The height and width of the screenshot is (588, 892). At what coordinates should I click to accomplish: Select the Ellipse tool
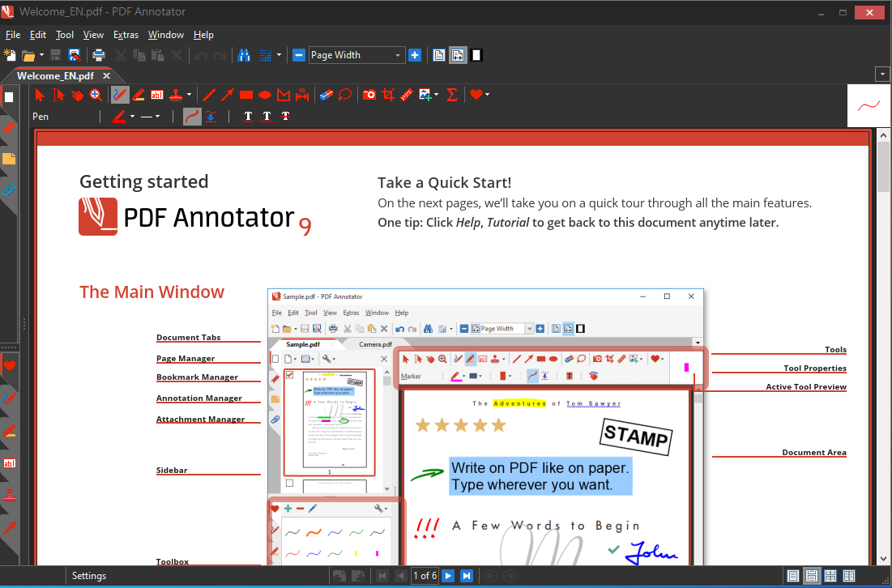(x=265, y=95)
